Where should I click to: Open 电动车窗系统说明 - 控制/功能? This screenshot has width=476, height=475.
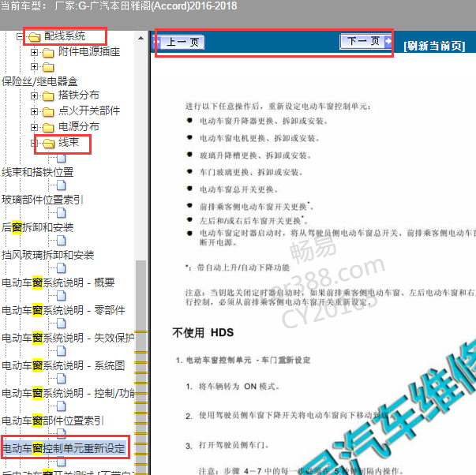click(x=68, y=393)
